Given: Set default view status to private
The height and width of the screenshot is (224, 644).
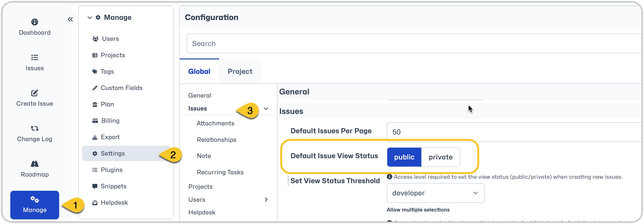Looking at the screenshot, I should pyautogui.click(x=441, y=157).
